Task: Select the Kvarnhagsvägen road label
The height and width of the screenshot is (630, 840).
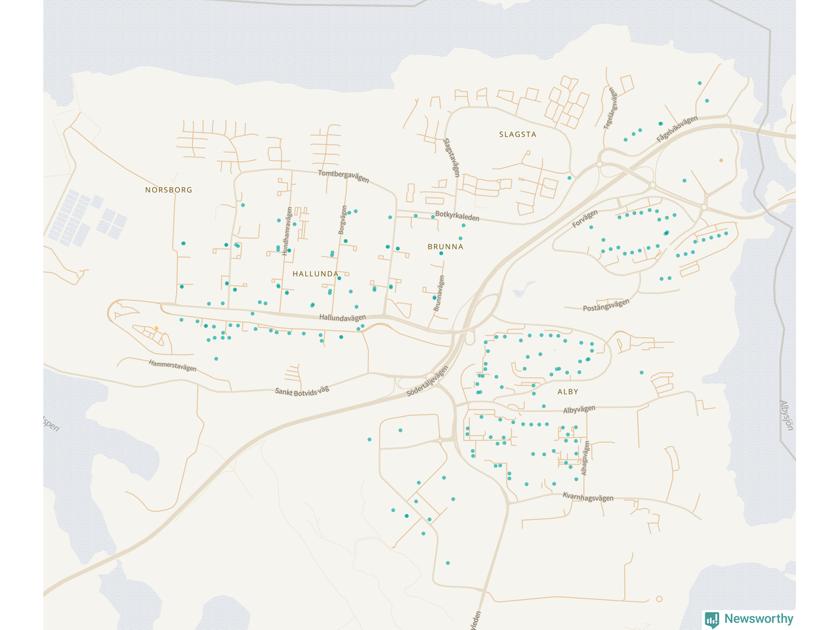Action: click(x=588, y=497)
